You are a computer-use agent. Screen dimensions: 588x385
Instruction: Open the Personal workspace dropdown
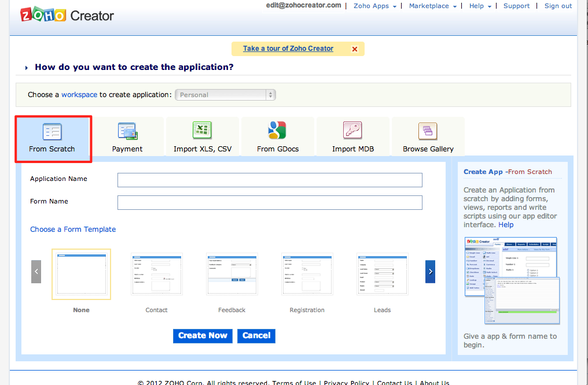[x=226, y=95]
